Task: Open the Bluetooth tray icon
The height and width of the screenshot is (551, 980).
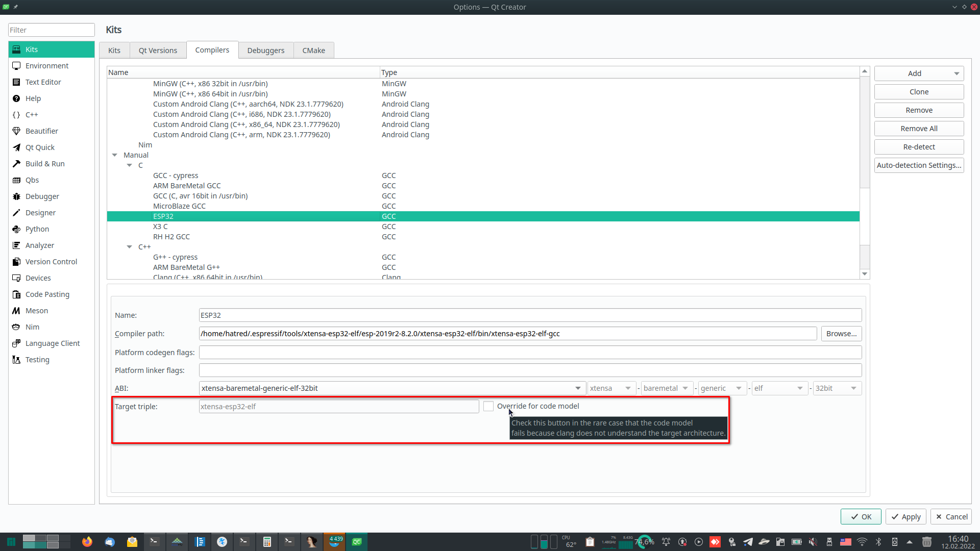Action: point(878,542)
